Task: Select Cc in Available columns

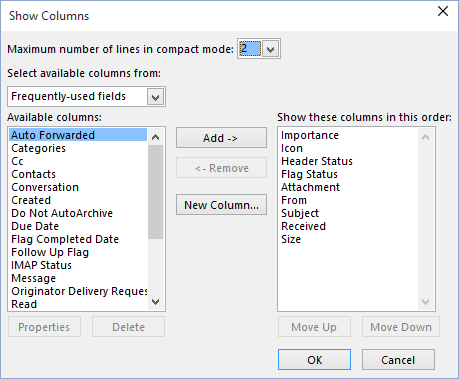Action: click(x=78, y=161)
